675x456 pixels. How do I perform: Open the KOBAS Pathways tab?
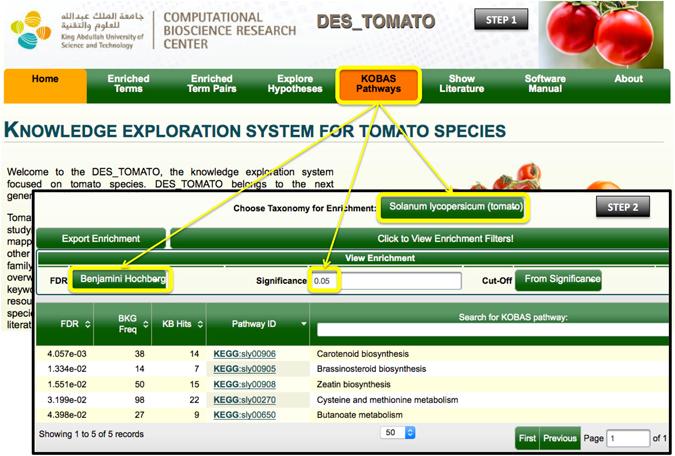(378, 84)
